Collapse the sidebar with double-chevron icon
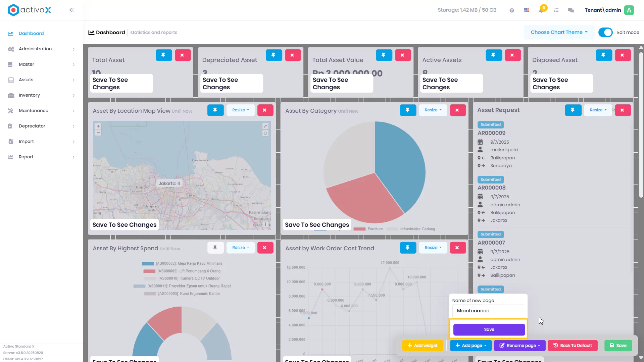Screen dimensions: 644x362 pyautogui.click(x=71, y=10)
